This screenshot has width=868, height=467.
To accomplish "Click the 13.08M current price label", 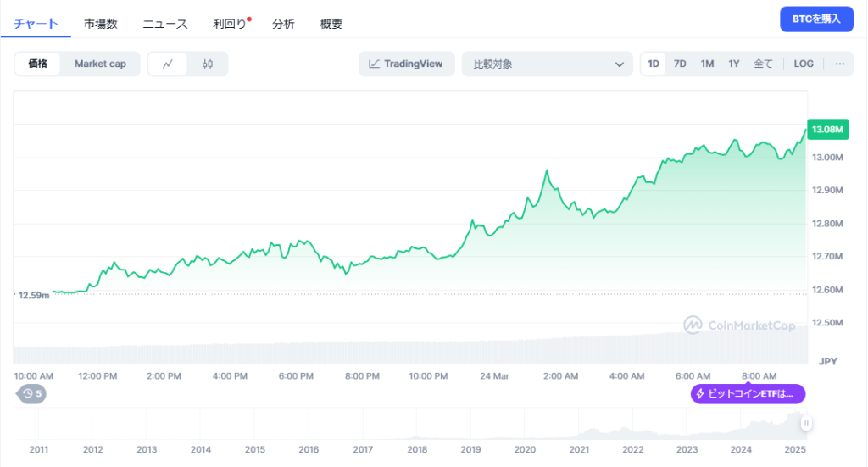I will click(x=826, y=130).
